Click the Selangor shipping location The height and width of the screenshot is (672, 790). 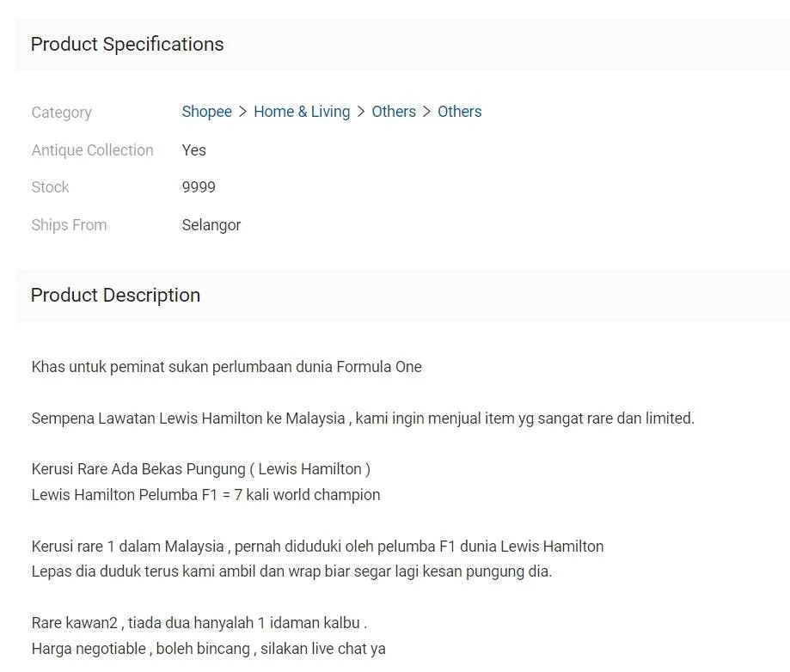click(211, 225)
